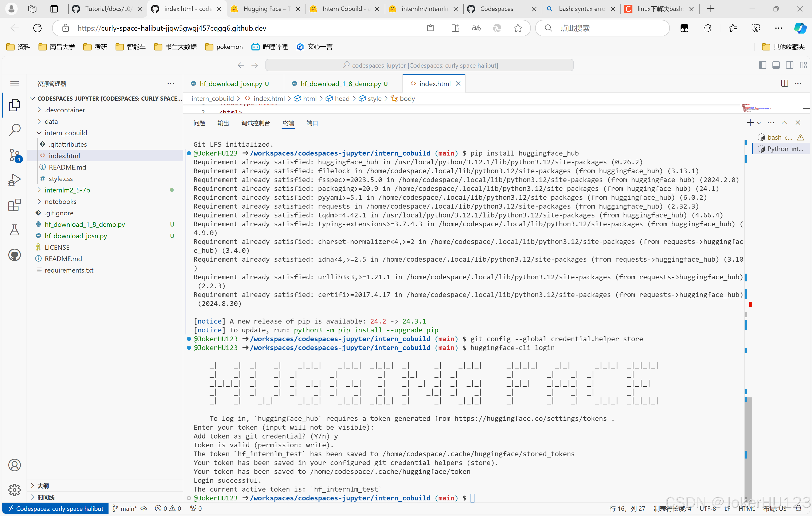The height and width of the screenshot is (516, 812).
Task: Click the main* branch in status bar
Action: point(125,508)
